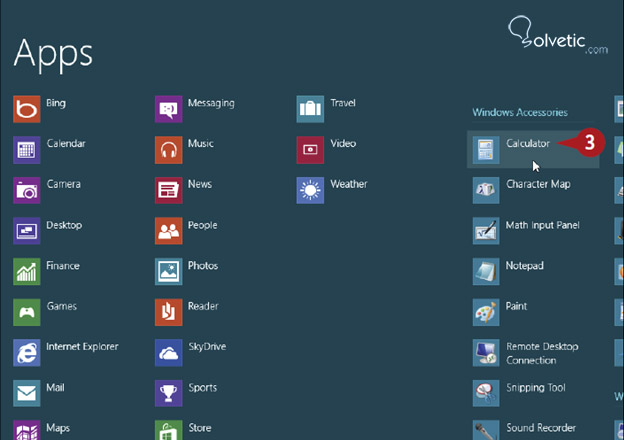The height and width of the screenshot is (440, 624).
Task: Launch Calendar from its purple icon
Action: [x=27, y=150]
